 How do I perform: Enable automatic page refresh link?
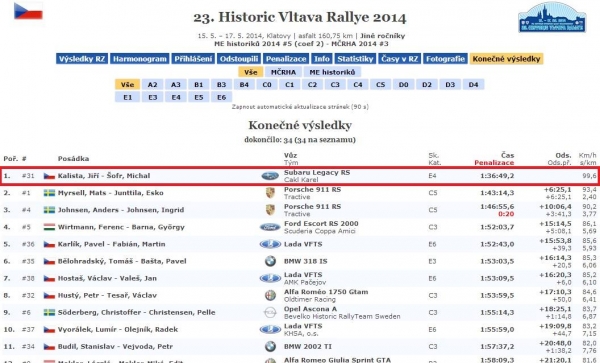point(300,107)
